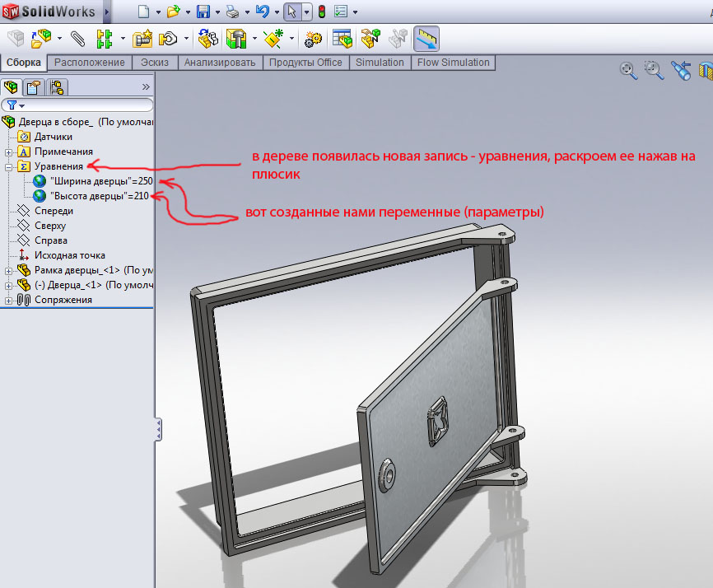
Task: Expand the Сопряжения mates folder
Action: [9, 300]
